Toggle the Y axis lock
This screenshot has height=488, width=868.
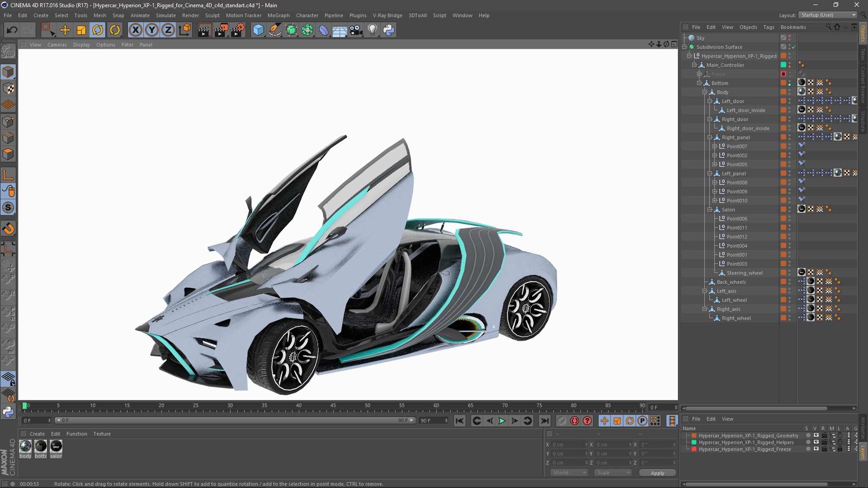(x=152, y=30)
